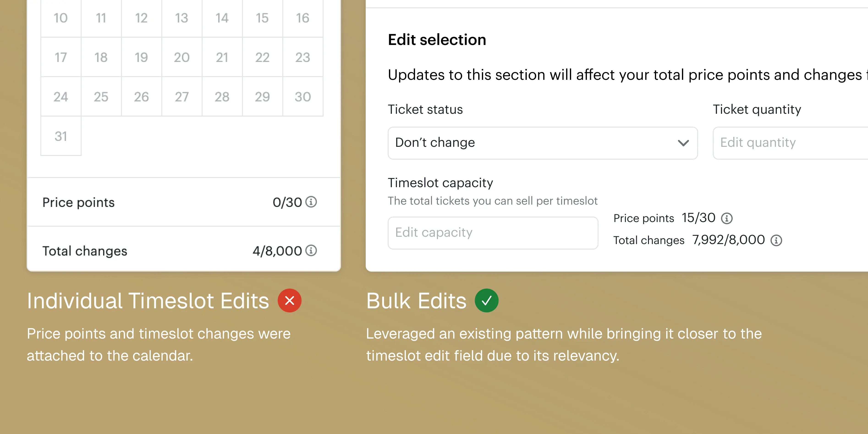Select day 24 in the calendar

tap(61, 97)
